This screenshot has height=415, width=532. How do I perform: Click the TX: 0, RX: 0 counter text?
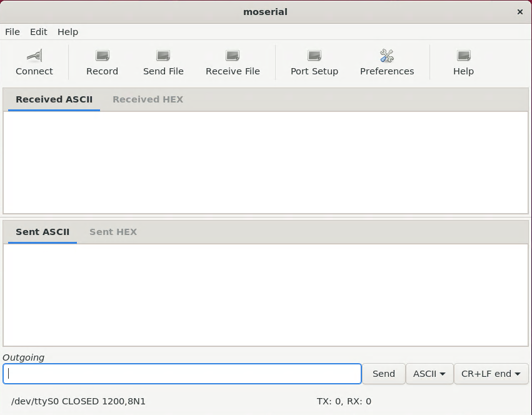[344, 401]
